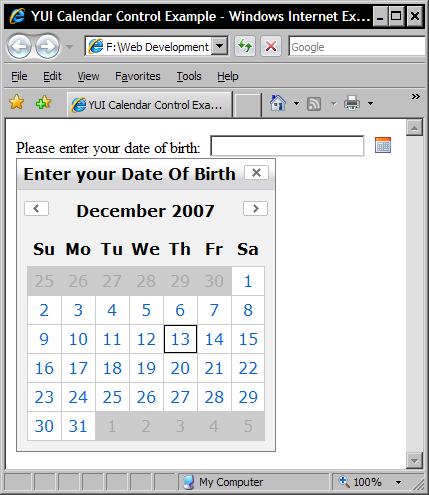Click the browser Back arrow button
Image resolution: width=429 pixels, height=495 pixels.
click(19, 46)
